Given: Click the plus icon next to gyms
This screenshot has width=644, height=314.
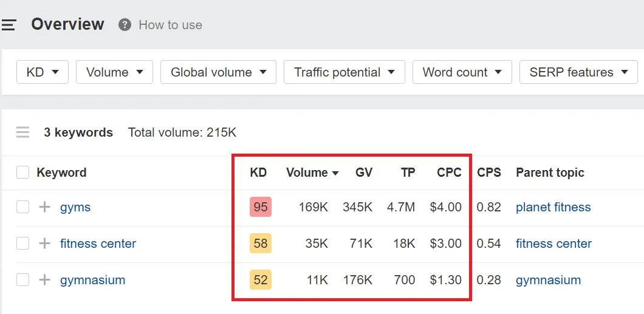Looking at the screenshot, I should click(44, 207).
